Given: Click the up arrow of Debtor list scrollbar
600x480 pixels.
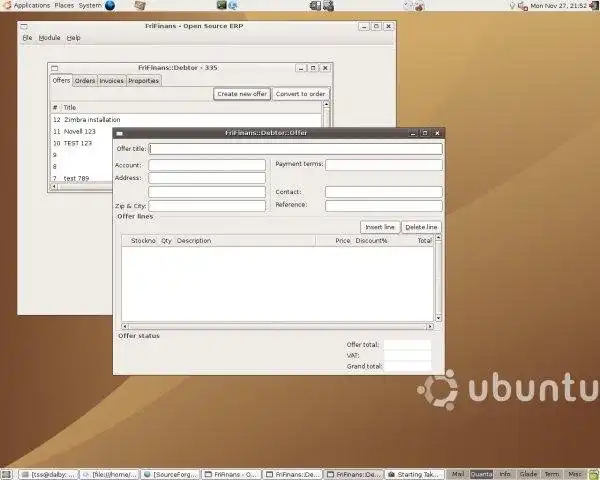Looking at the screenshot, I should tap(326, 104).
